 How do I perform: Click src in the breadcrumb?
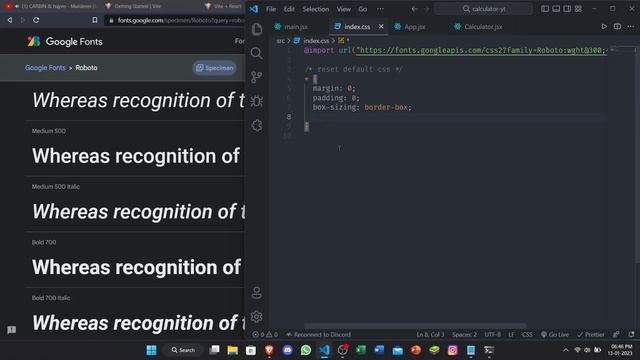(x=280, y=40)
